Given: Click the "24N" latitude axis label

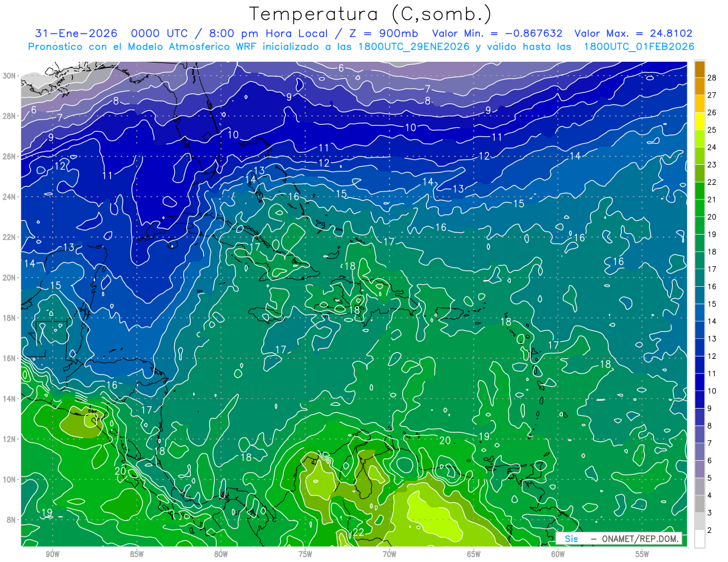Looking at the screenshot, I should 9,196.
